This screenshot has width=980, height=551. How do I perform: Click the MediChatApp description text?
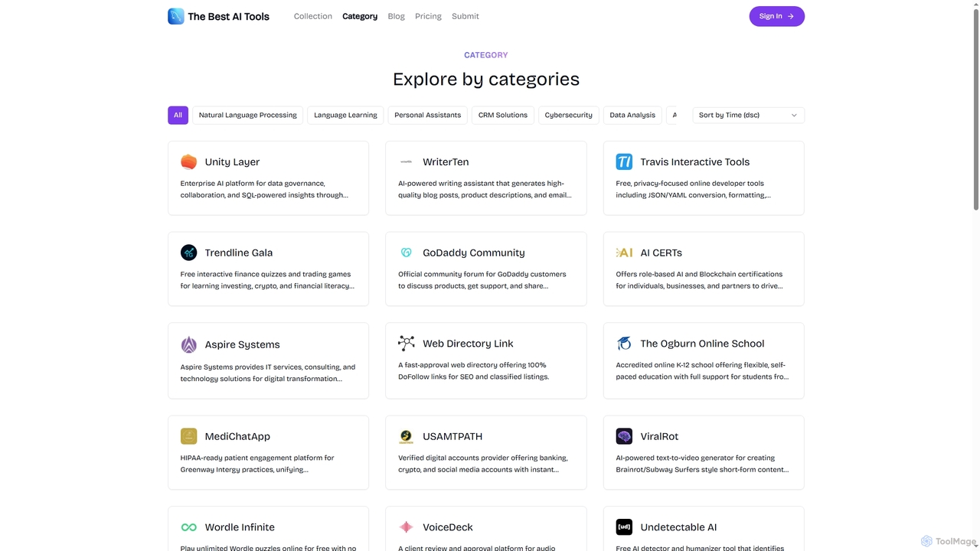coord(257,464)
